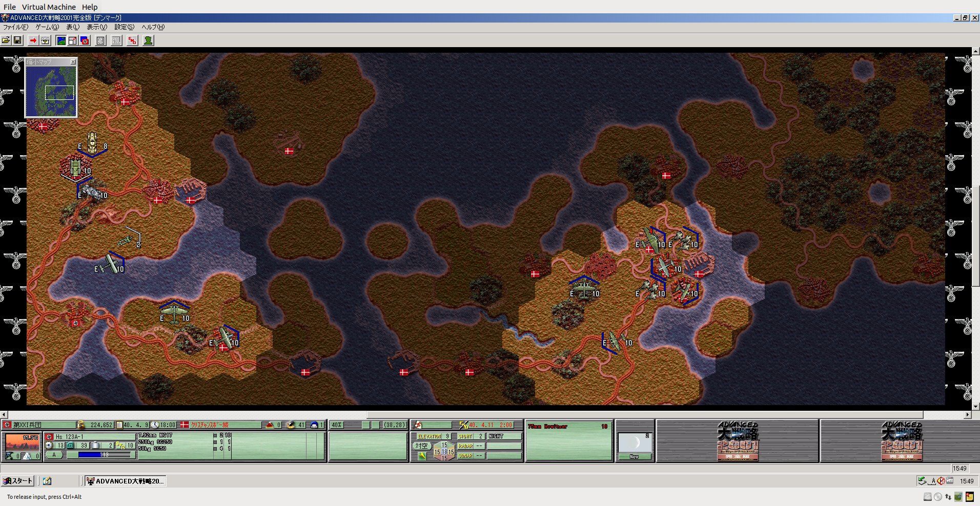Screen dimensions: 980x506
Task: Click the grid table toolbar icon
Action: tap(101, 40)
